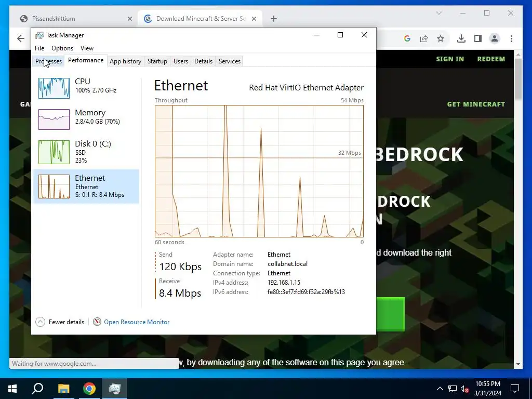Show hidden system tray icons
The image size is (532, 399).
point(440,389)
